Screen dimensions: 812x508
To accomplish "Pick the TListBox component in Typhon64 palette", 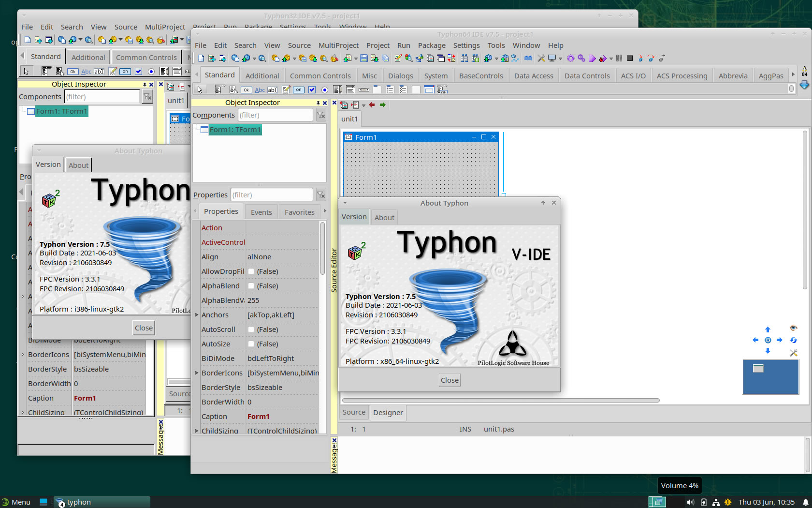I will [x=337, y=90].
